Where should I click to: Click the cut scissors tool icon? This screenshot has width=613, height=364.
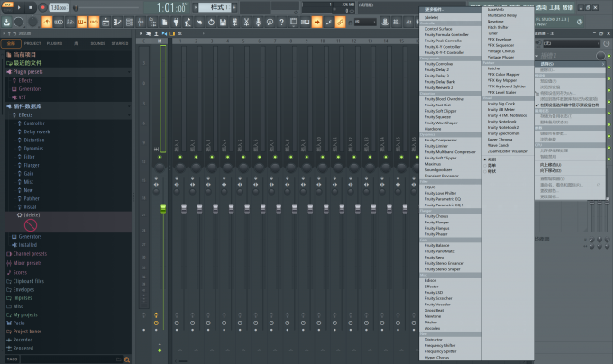pyautogui.click(x=246, y=23)
